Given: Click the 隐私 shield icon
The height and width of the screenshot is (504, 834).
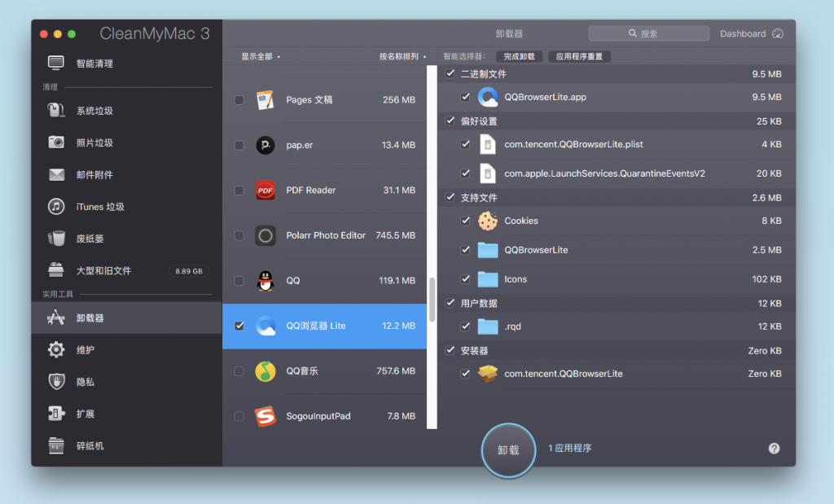Looking at the screenshot, I should pos(56,382).
